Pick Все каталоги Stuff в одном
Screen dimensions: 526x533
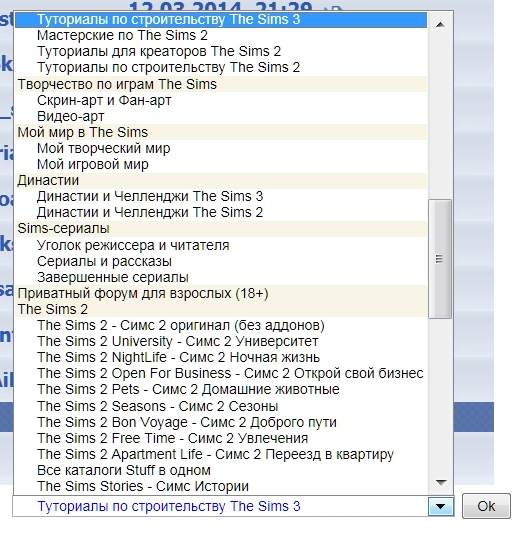point(221,470)
